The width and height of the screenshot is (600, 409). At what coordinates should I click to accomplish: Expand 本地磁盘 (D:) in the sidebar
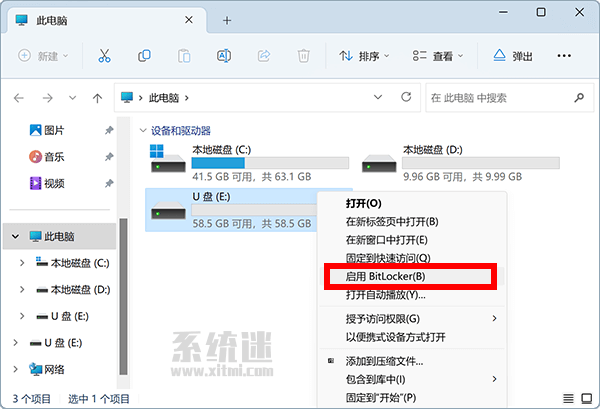click(22, 289)
